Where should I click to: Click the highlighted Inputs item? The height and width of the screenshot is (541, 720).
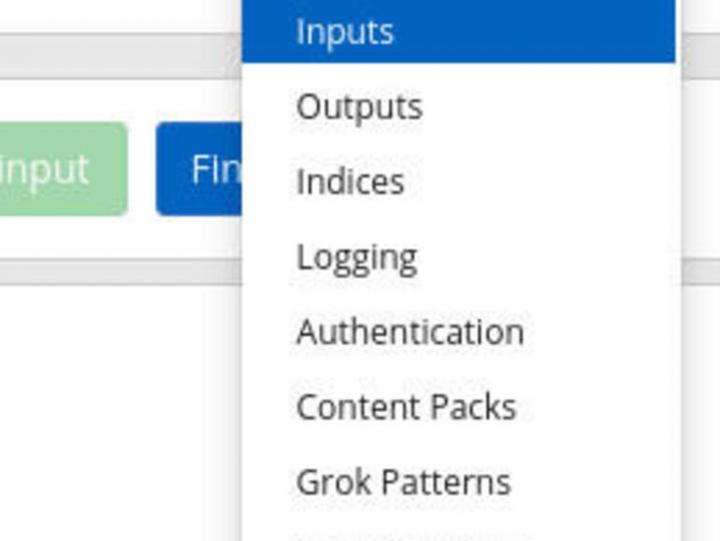[345, 32]
